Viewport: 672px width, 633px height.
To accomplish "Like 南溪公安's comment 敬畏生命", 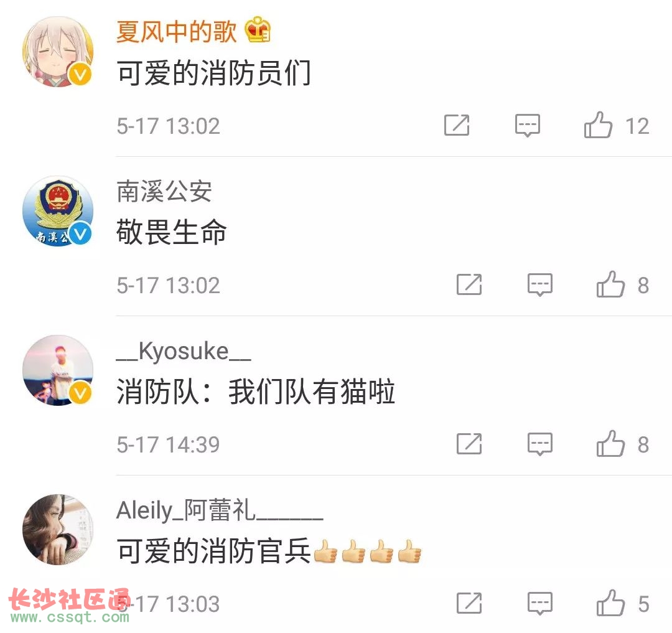I will tap(611, 284).
